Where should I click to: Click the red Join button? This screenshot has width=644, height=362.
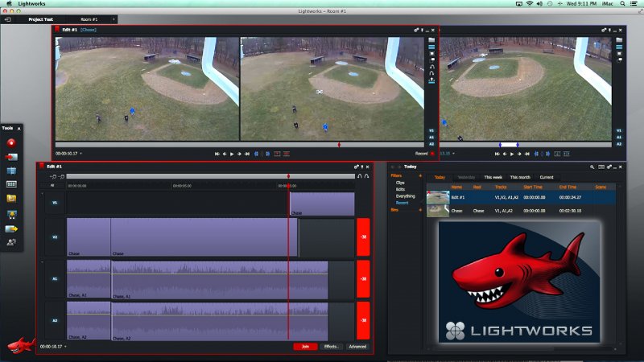[304, 347]
